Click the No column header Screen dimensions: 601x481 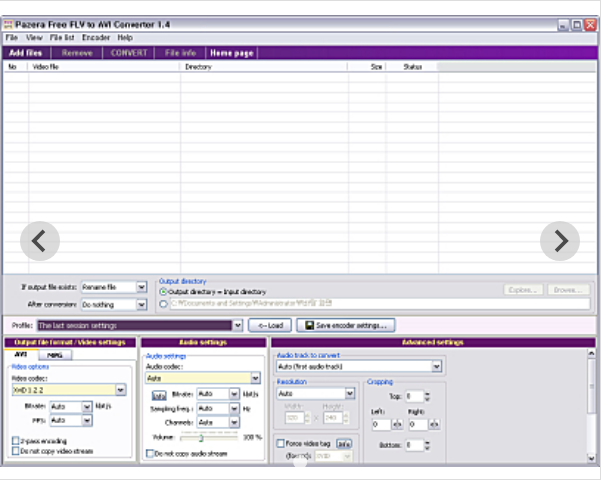click(15, 67)
